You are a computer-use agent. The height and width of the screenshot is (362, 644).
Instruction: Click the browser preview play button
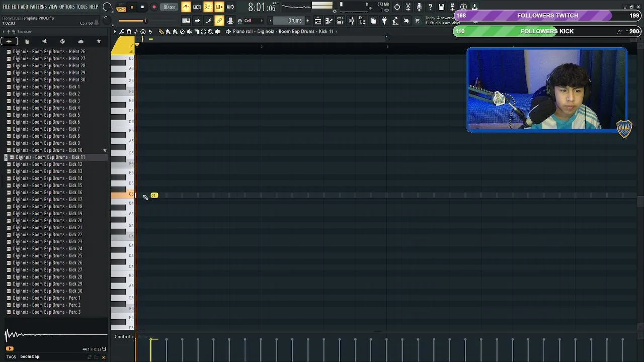click(10, 348)
